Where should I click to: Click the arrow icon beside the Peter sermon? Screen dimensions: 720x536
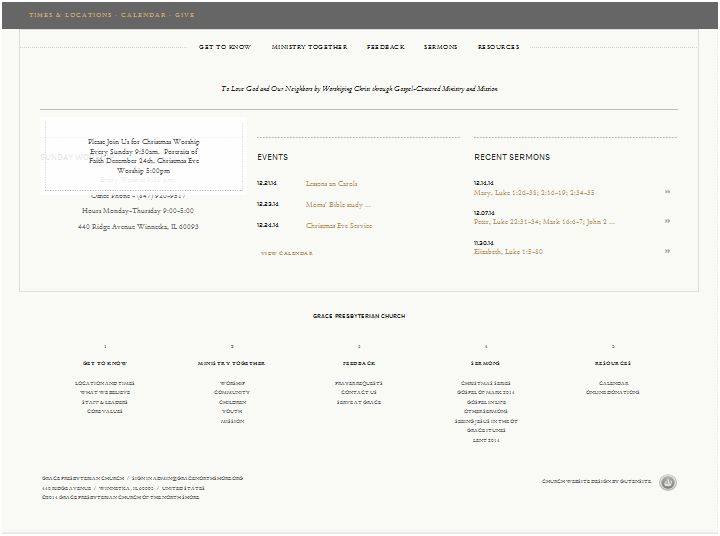coord(668,221)
